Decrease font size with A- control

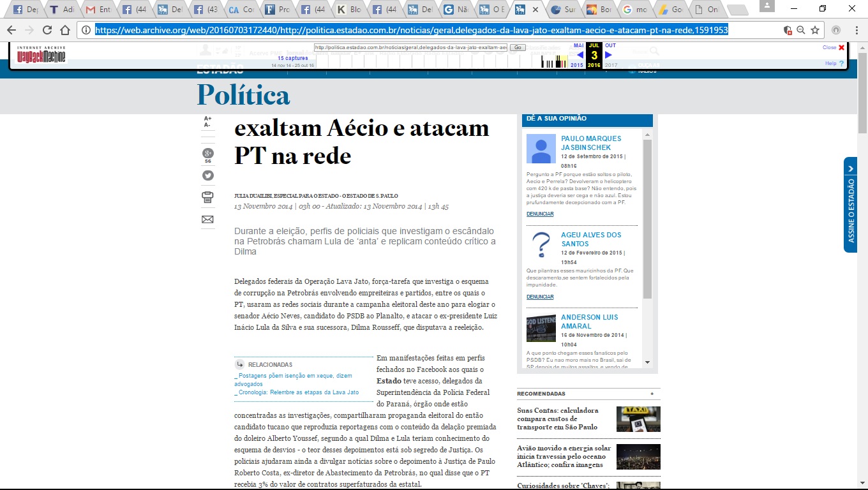207,126
